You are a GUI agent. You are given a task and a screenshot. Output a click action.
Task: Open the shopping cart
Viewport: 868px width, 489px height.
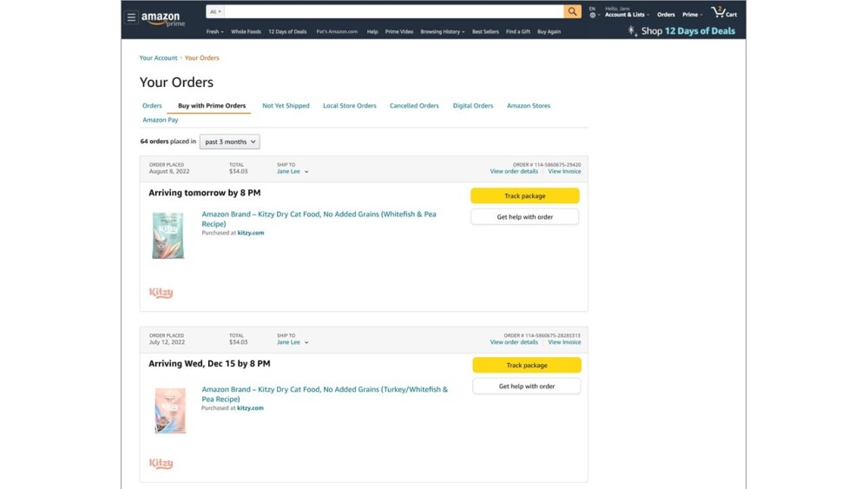(x=723, y=12)
